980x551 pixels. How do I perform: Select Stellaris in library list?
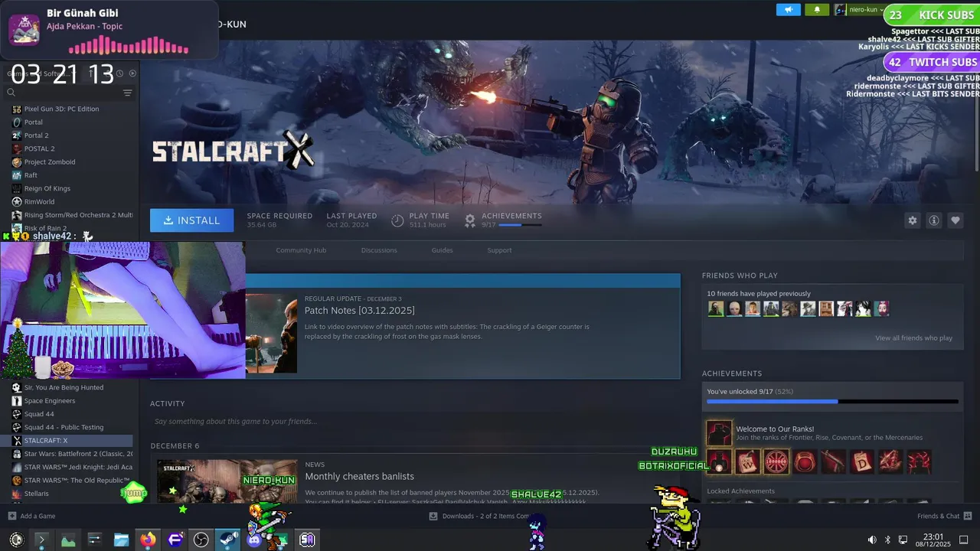pos(36,494)
